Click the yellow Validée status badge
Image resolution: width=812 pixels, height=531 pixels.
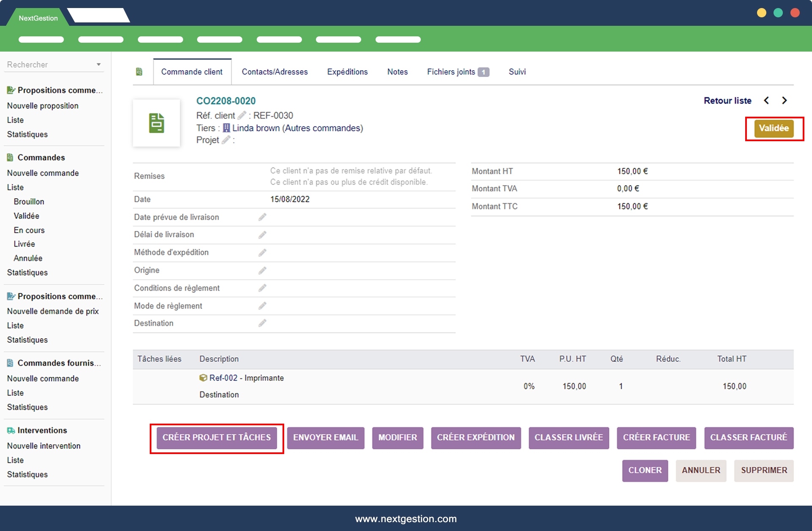click(774, 128)
